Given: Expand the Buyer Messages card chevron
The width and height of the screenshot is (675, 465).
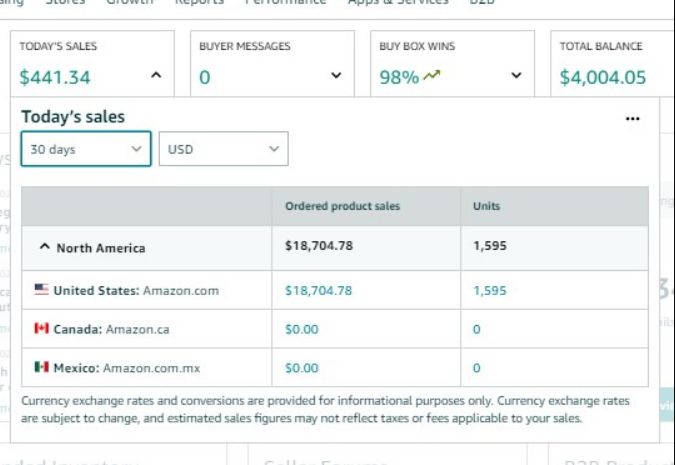Looking at the screenshot, I should (336, 75).
